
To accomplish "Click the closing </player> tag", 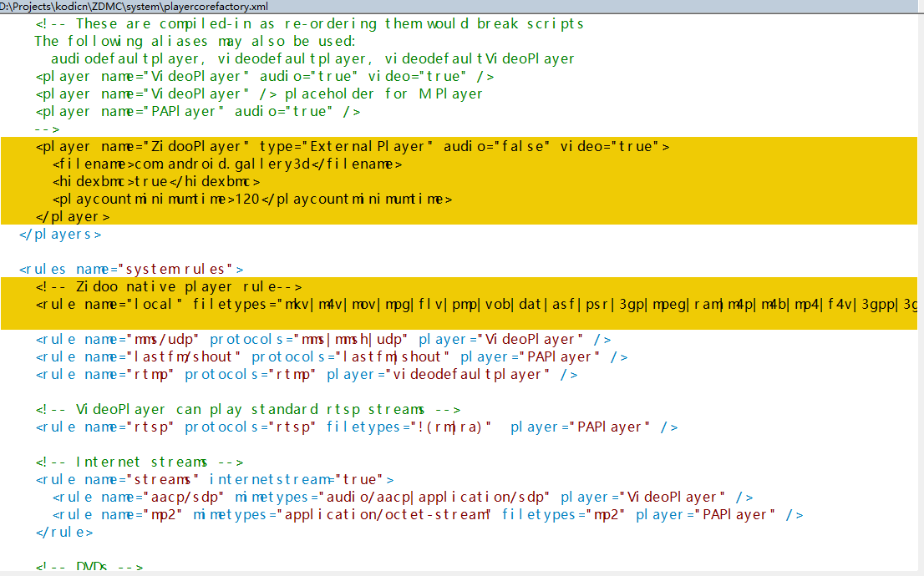I will tap(73, 216).
